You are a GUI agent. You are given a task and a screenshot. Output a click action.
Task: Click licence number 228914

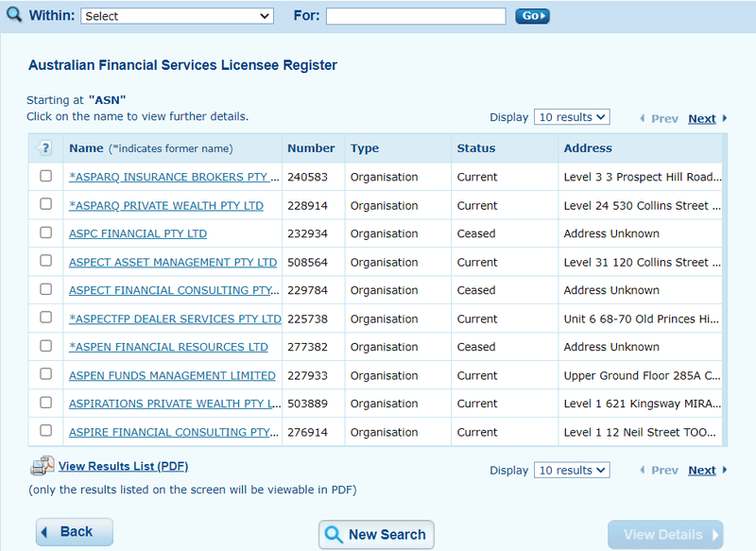coord(307,205)
